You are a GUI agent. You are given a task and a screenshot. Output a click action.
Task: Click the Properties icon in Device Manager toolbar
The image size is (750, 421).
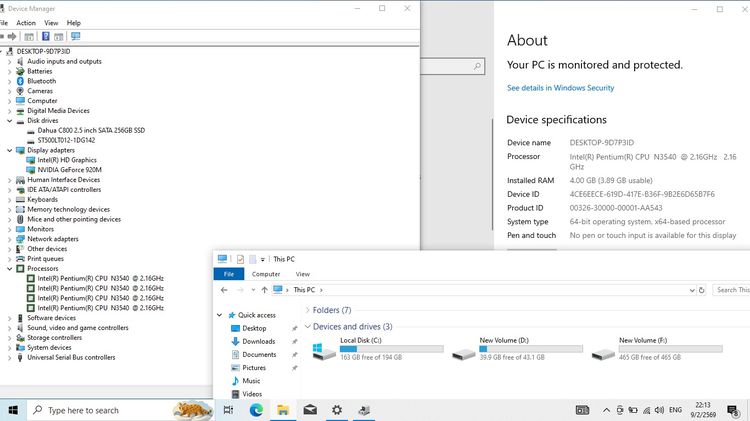click(29, 36)
